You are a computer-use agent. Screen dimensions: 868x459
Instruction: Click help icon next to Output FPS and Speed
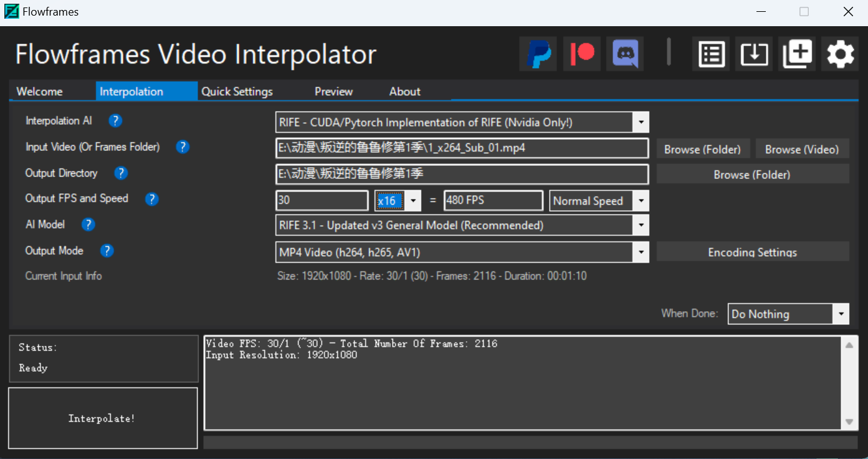pos(151,199)
